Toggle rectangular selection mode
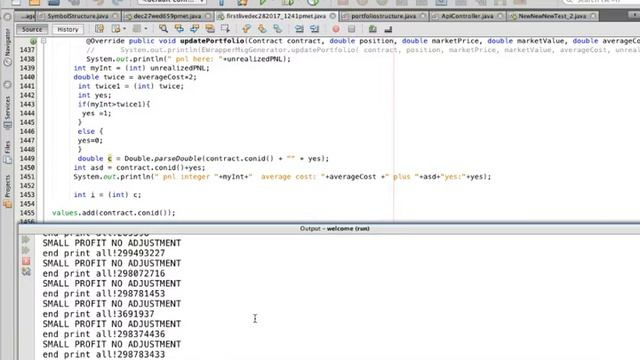This screenshot has height=360, width=640. point(225,29)
